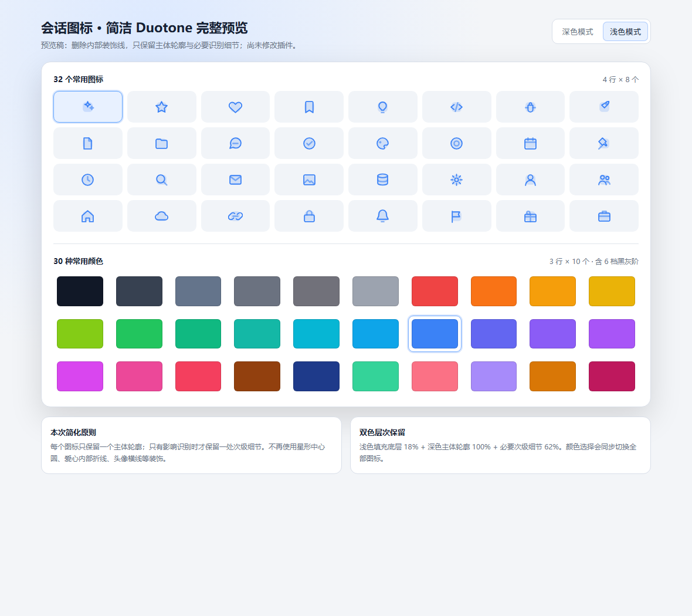Switch to 浅色模式 light mode
The height and width of the screenshot is (616, 692).
point(625,32)
